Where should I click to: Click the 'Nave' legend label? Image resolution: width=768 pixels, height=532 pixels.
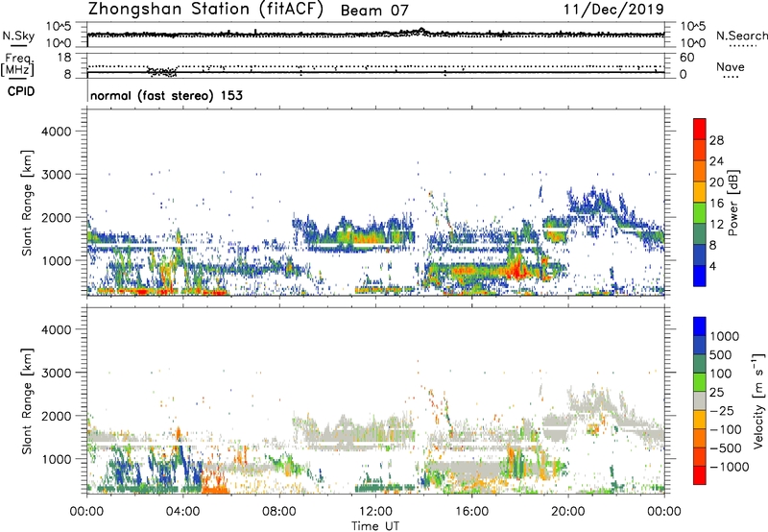point(731,66)
